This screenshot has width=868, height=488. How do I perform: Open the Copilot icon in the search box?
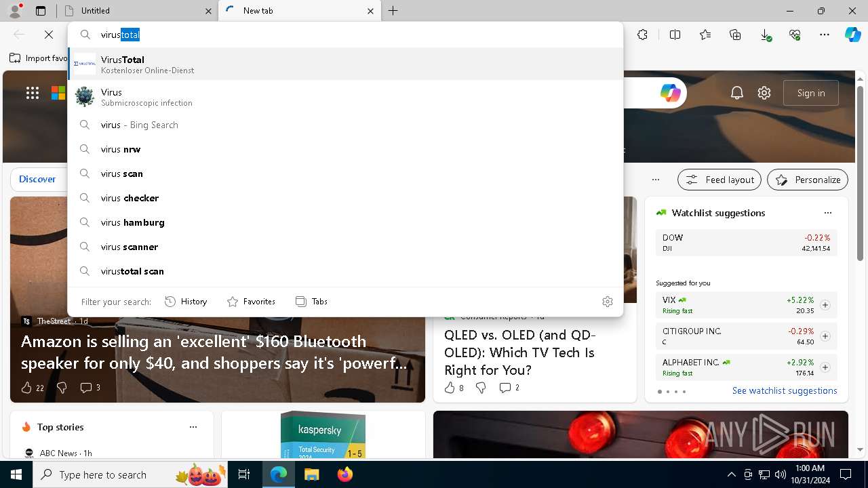[x=670, y=93]
